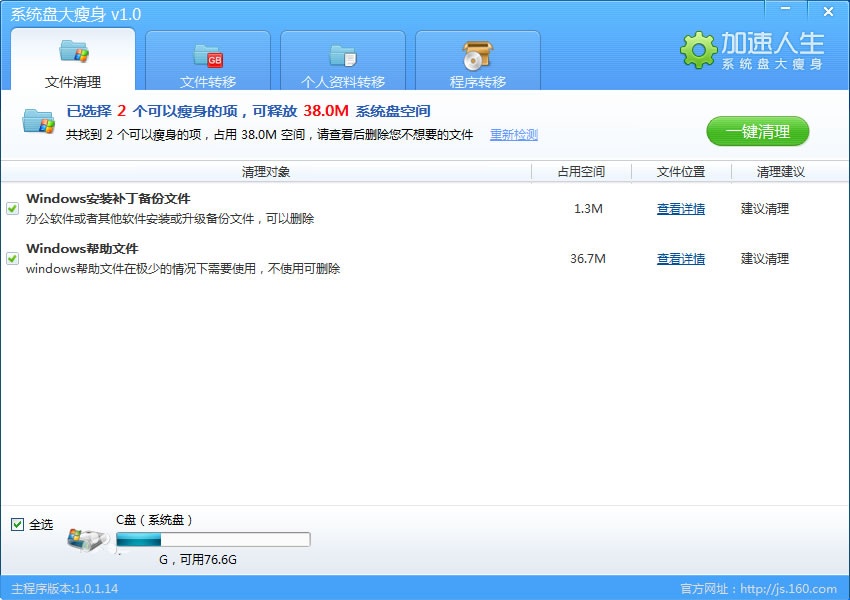Click the 一键清理 green button

tap(757, 131)
